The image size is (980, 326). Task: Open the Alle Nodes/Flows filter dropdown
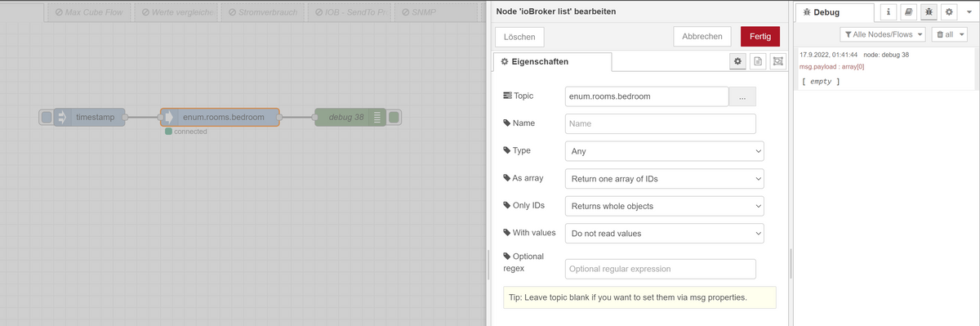pos(884,34)
